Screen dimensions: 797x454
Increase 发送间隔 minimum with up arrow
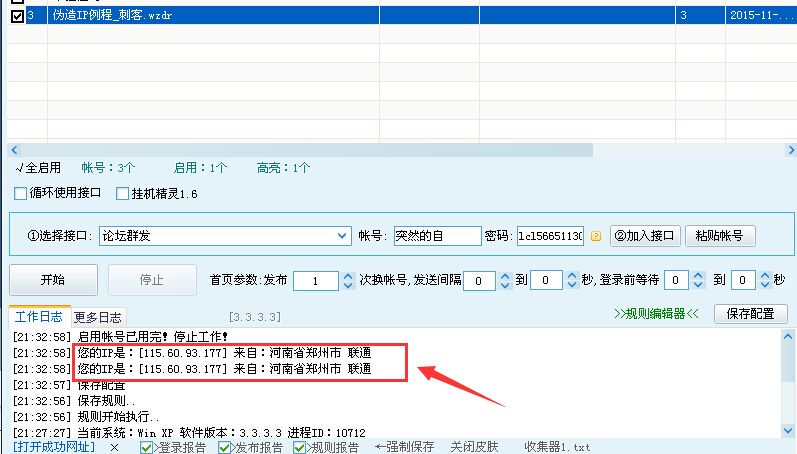tap(505, 276)
